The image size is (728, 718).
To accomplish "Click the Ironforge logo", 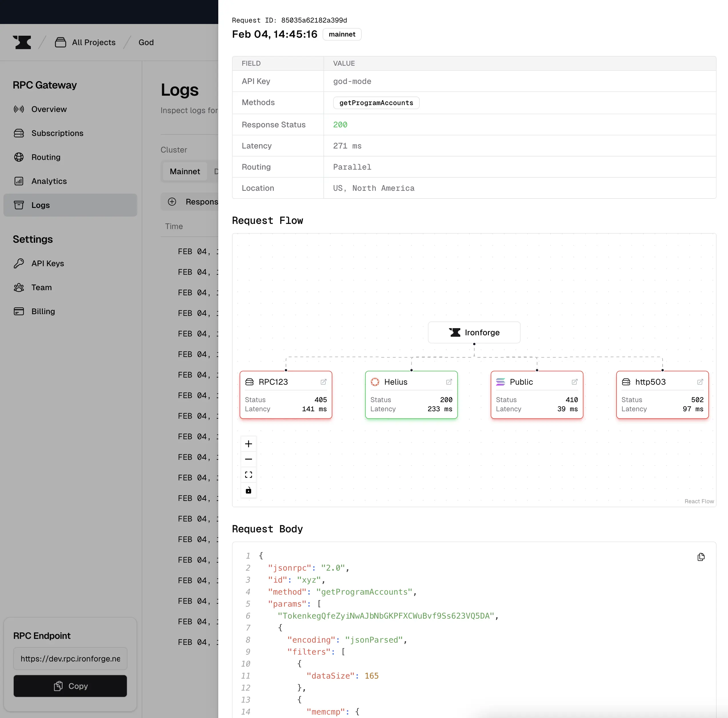I will 22,42.
